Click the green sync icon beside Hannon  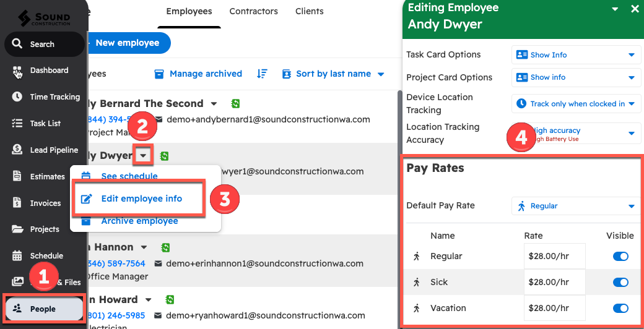click(165, 247)
